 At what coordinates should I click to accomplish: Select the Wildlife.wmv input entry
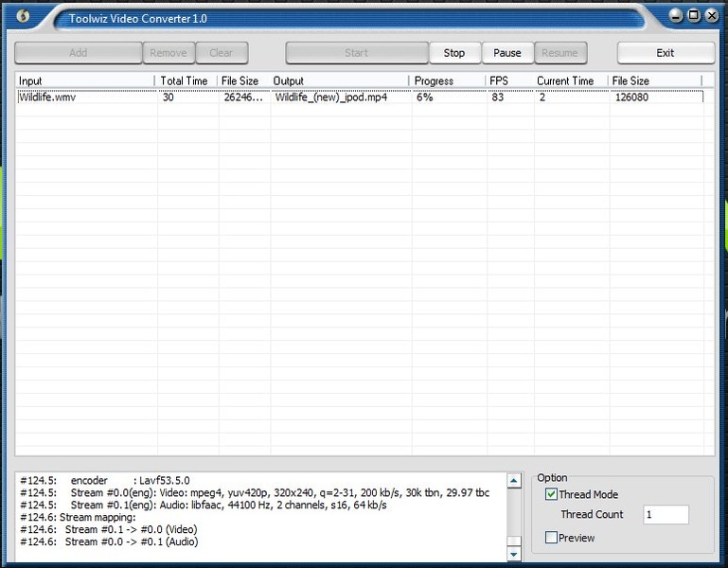pyautogui.click(x=47, y=98)
